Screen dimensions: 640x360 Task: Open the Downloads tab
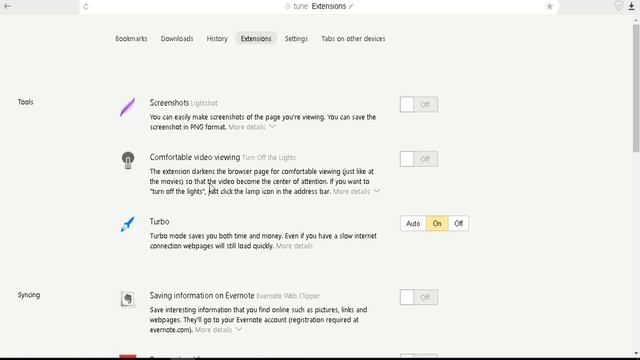click(x=177, y=39)
